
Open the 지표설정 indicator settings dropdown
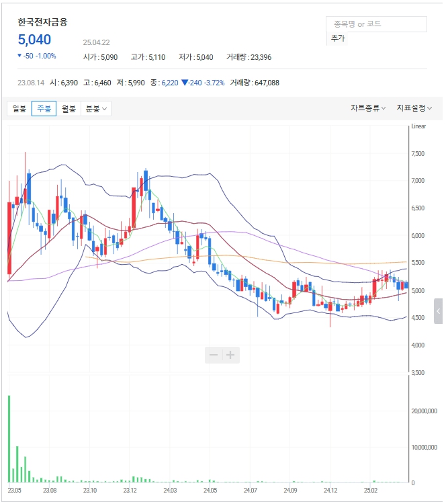coord(414,108)
